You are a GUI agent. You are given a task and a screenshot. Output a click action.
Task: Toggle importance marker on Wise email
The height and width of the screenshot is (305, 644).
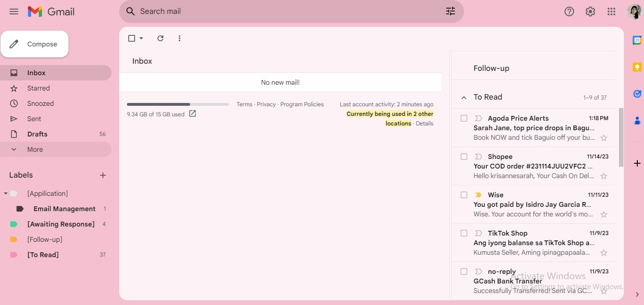click(478, 195)
